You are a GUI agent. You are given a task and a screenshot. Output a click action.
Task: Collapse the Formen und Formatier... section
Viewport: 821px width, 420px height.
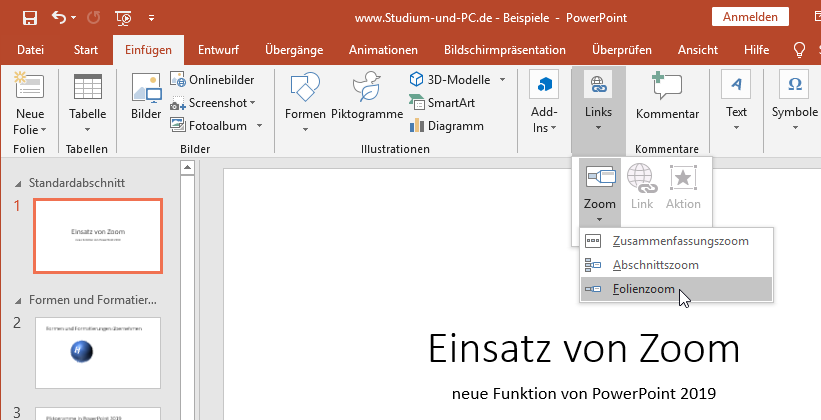coord(18,301)
